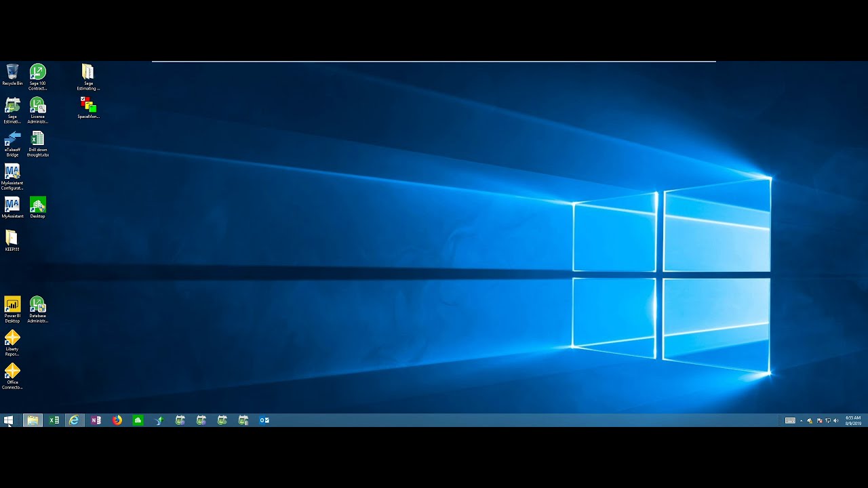Open the Recycle Bin desktop icon
The height and width of the screenshot is (488, 868).
click(12, 75)
